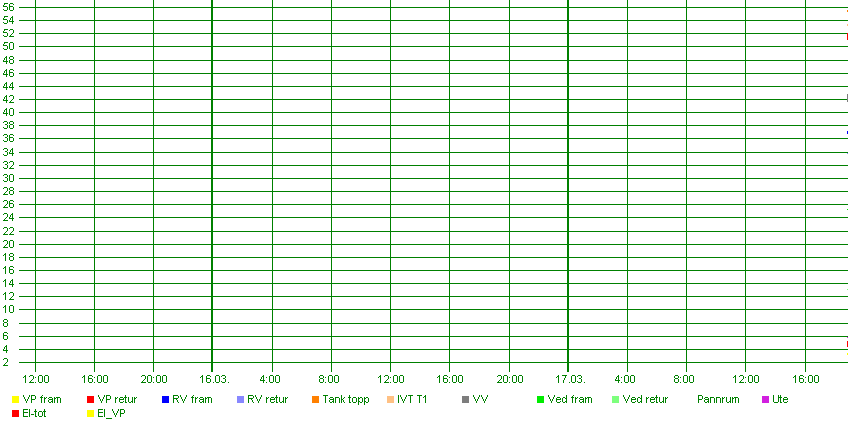848x426 pixels.
Task: Select the 'Ved fram' legend label
Action: pyautogui.click(x=570, y=400)
